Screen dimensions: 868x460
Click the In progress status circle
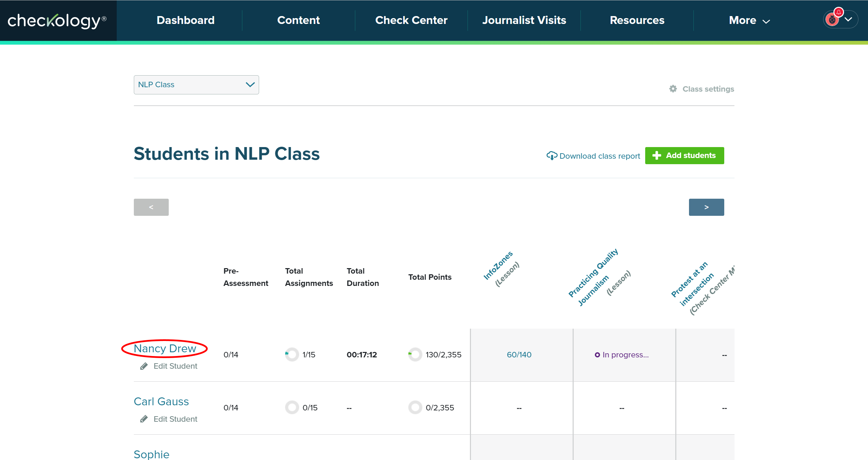click(597, 355)
